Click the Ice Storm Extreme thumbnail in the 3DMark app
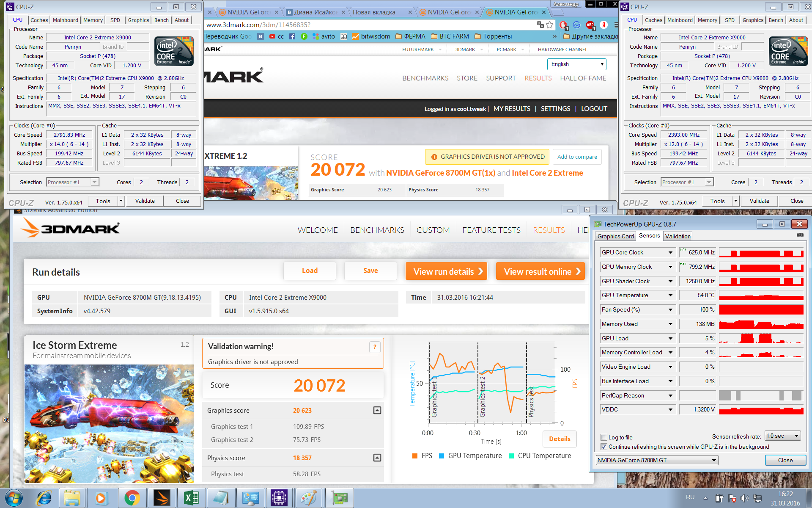Screen dimensions: 812x508 (109, 424)
